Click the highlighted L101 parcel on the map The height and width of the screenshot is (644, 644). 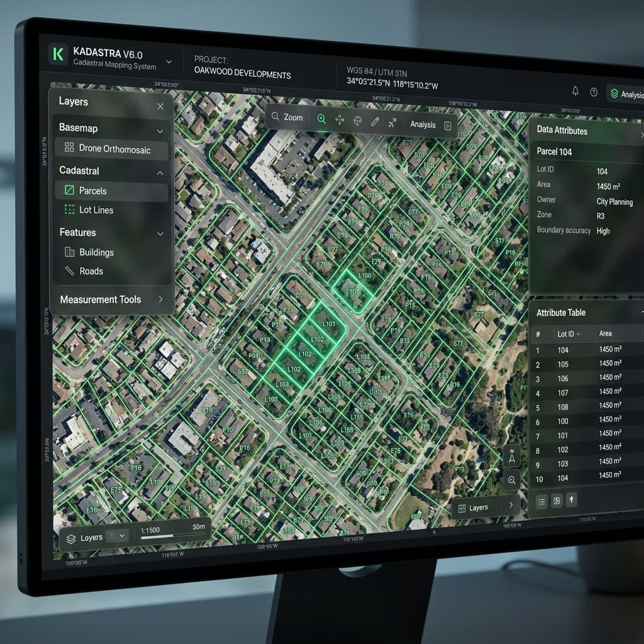(x=328, y=324)
